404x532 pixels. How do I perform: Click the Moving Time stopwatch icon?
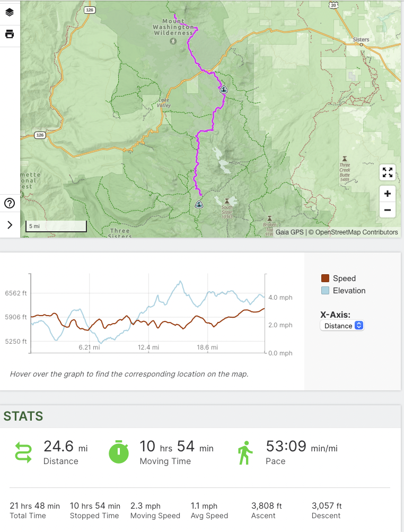click(x=119, y=452)
